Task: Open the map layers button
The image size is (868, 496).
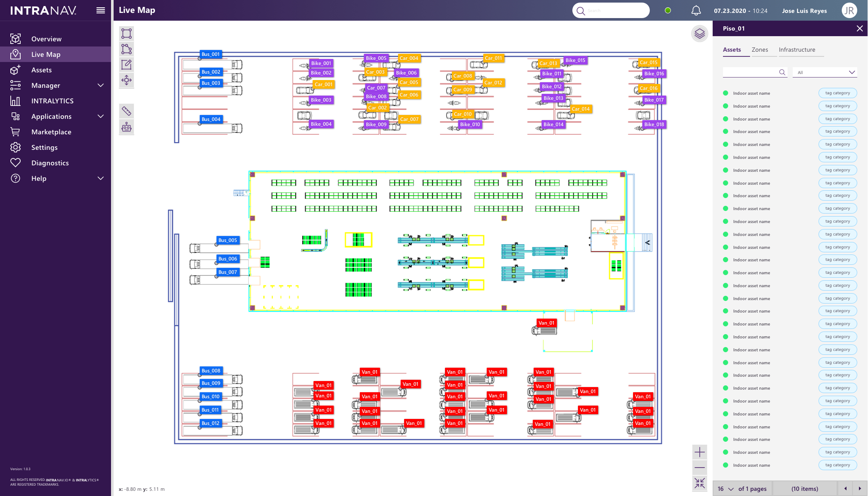Action: [x=700, y=34]
